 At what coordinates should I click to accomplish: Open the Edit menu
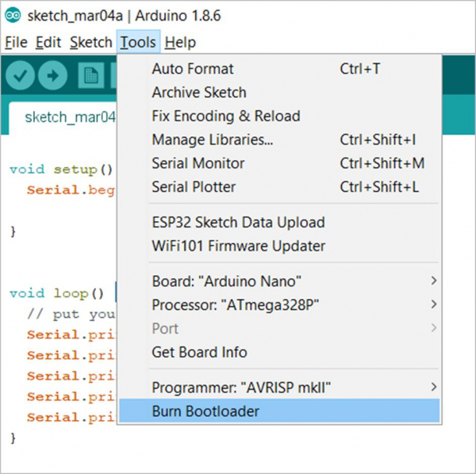(x=48, y=42)
